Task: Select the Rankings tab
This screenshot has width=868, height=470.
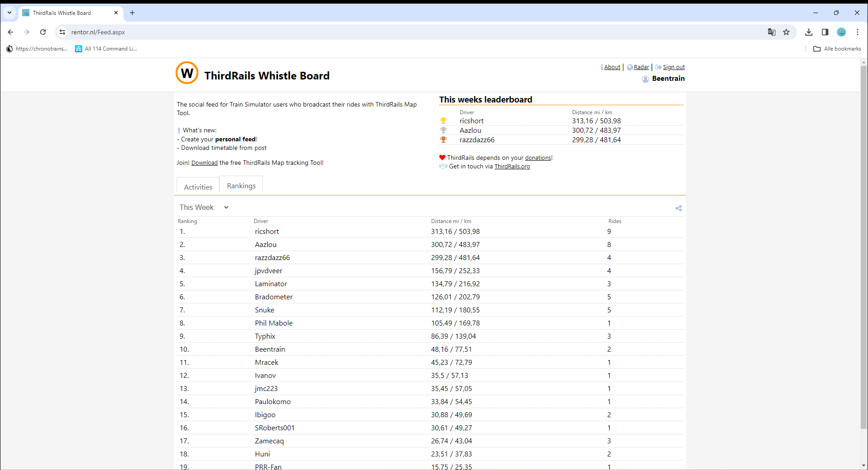Action: pyautogui.click(x=241, y=186)
